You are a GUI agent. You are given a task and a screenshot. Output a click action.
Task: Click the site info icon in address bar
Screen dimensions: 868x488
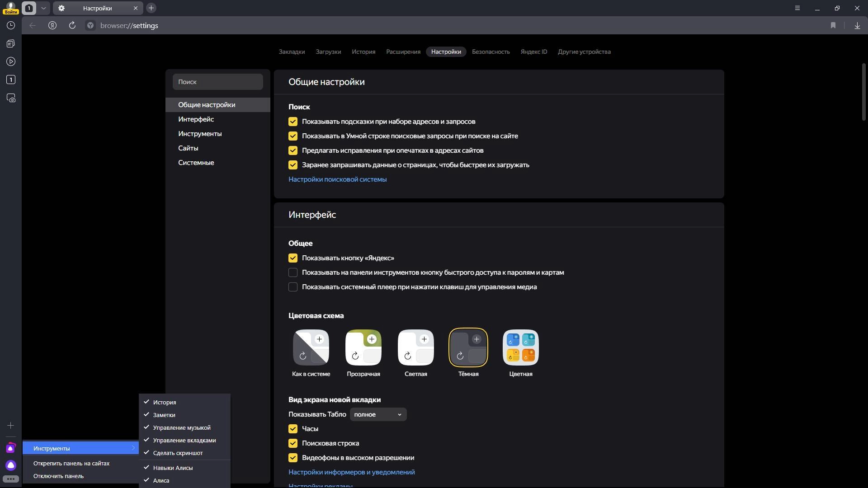[x=90, y=26]
